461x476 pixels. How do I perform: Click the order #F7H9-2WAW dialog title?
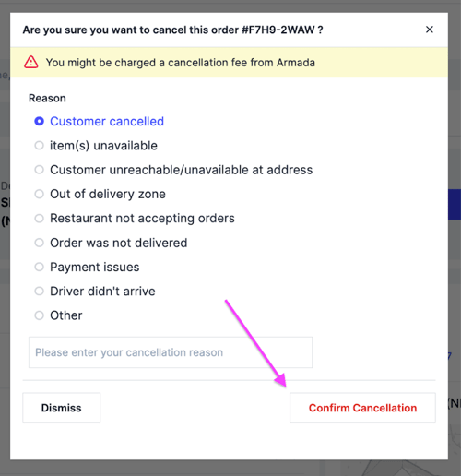[x=172, y=30]
